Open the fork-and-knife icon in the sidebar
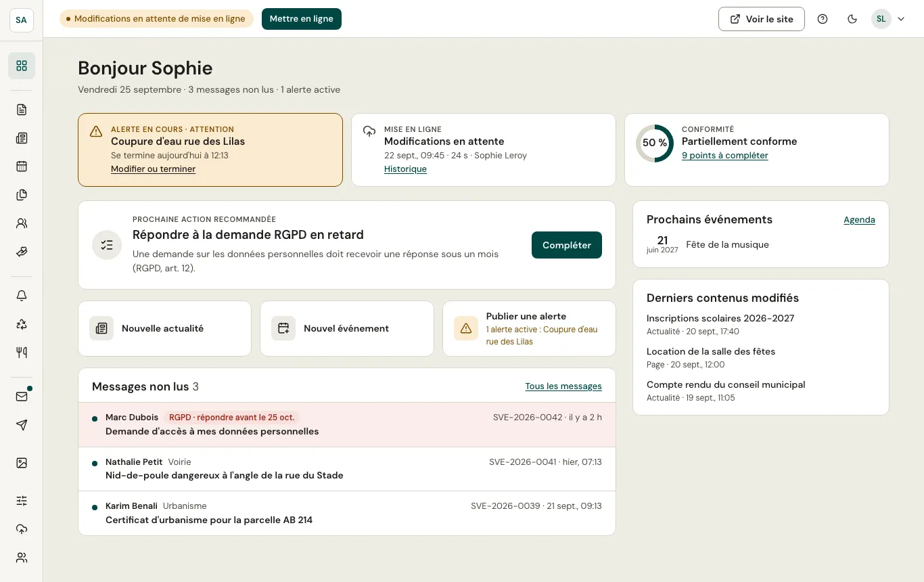The width and height of the screenshot is (924, 582). [22, 353]
